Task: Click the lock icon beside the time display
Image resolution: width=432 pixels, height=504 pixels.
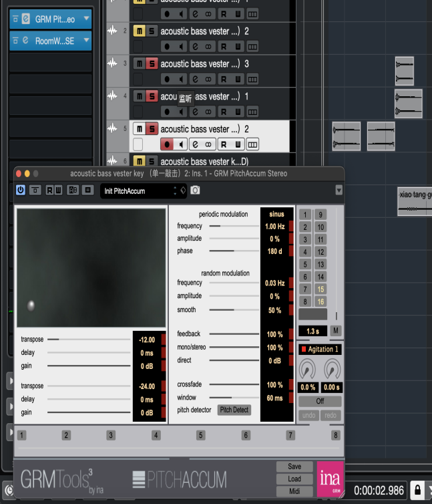Action: tap(417, 490)
